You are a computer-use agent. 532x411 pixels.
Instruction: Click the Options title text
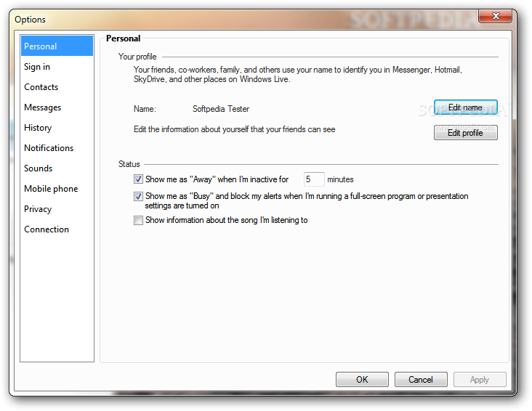tap(30, 20)
